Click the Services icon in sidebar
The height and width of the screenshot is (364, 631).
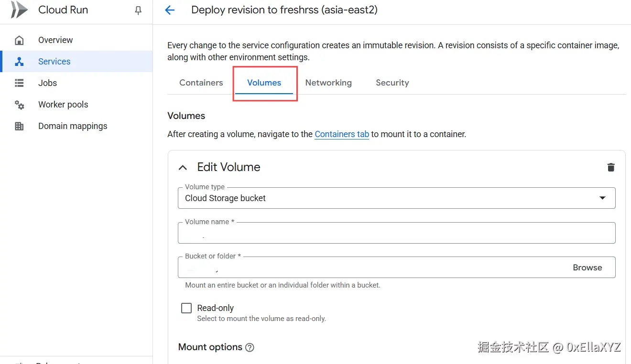[x=19, y=62]
